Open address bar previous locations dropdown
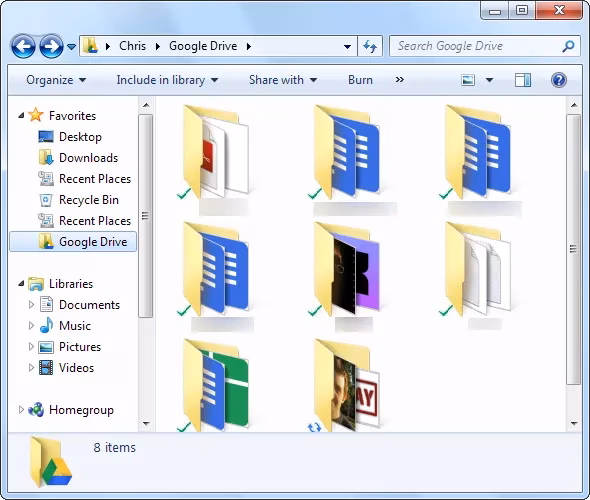Screen dimensions: 590x500 coord(347,47)
